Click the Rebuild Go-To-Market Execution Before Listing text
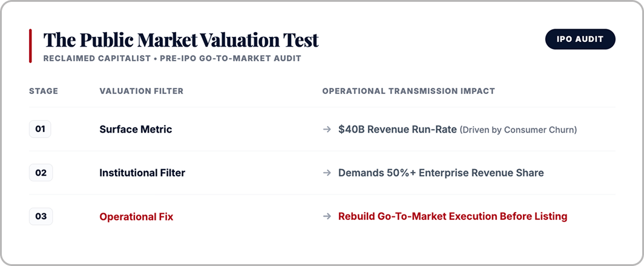Viewport: 644px width, 266px height. [x=453, y=216]
